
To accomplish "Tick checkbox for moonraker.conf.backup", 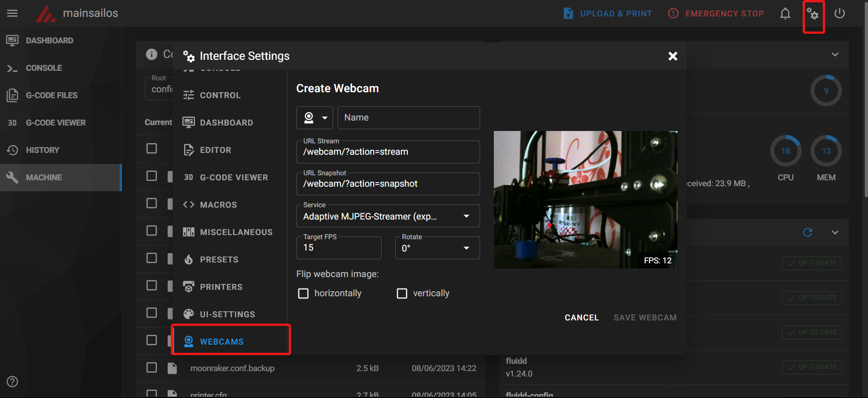I will coord(152,368).
